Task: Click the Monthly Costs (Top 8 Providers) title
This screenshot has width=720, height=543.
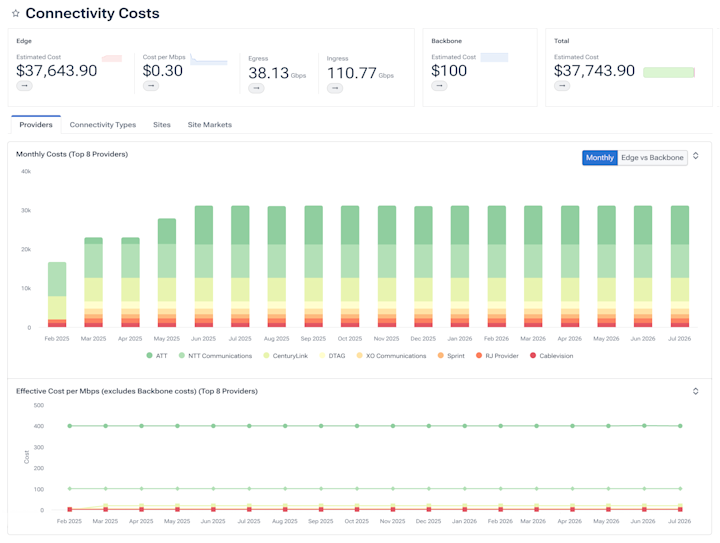Action: coord(72,154)
